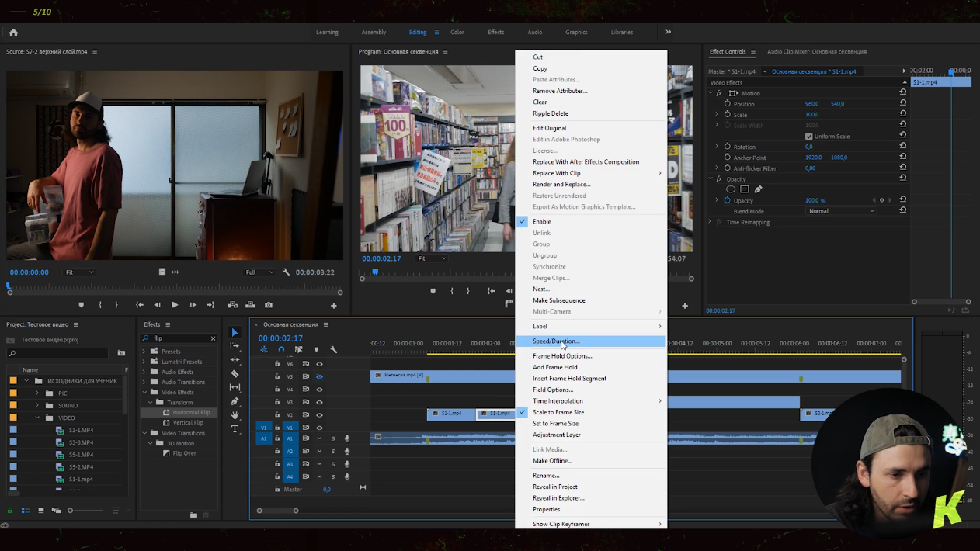Select the Razor tool in the timeline toolbar
The image size is (980, 551).
click(235, 373)
